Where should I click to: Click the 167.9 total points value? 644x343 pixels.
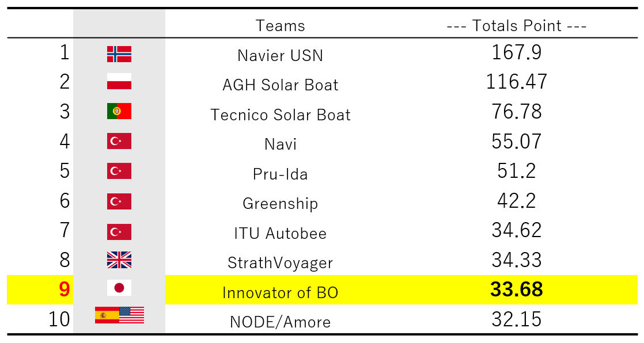tap(517, 52)
